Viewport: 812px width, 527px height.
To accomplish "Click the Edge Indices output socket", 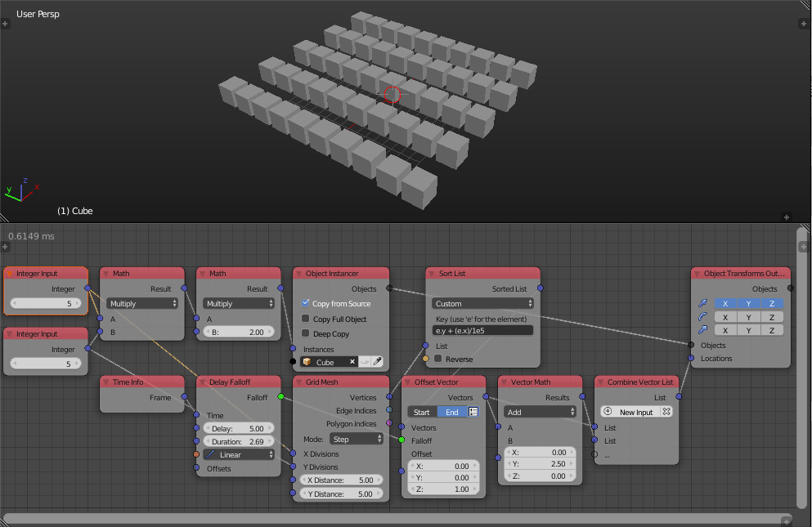I will click(389, 410).
